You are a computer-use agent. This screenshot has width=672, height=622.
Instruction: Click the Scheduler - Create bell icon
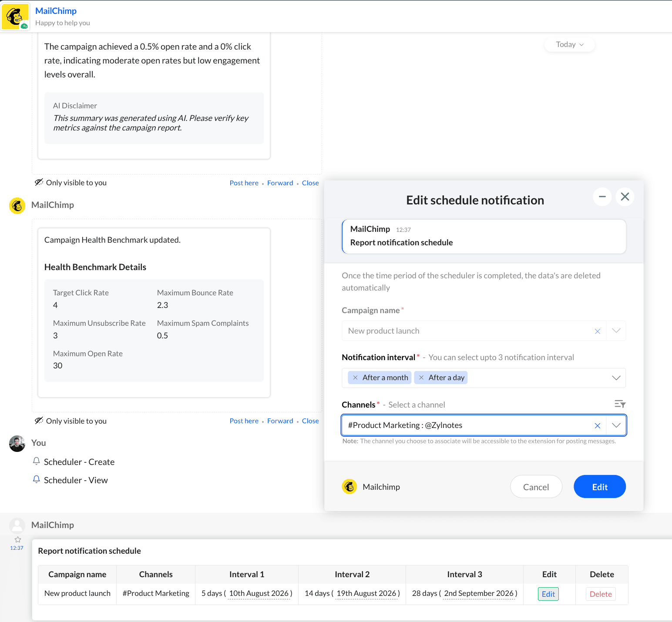(37, 461)
